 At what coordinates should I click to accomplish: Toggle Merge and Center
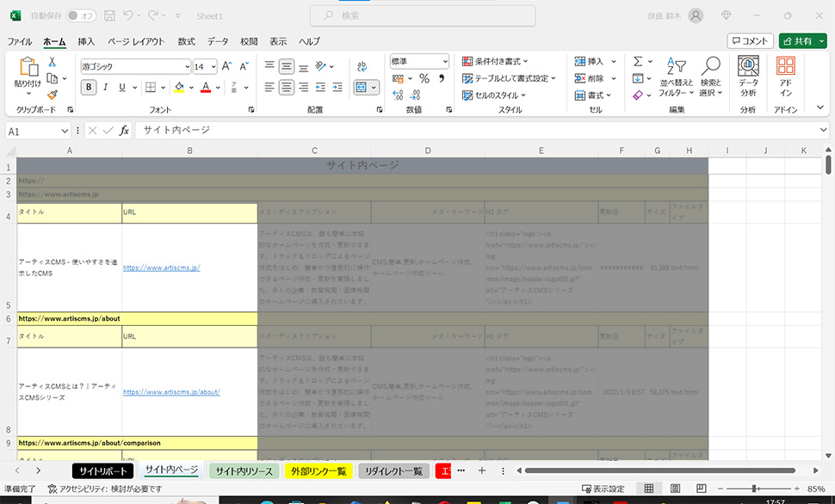(361, 87)
